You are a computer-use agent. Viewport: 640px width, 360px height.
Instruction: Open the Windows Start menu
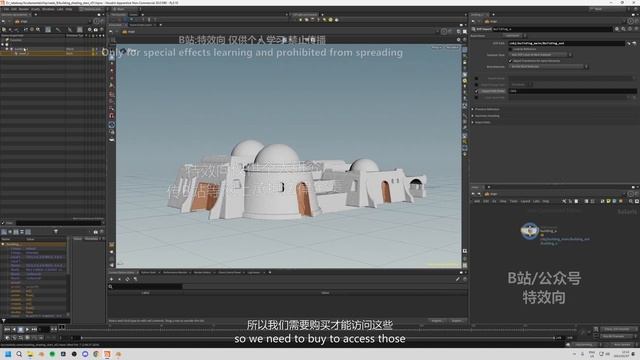8,354
